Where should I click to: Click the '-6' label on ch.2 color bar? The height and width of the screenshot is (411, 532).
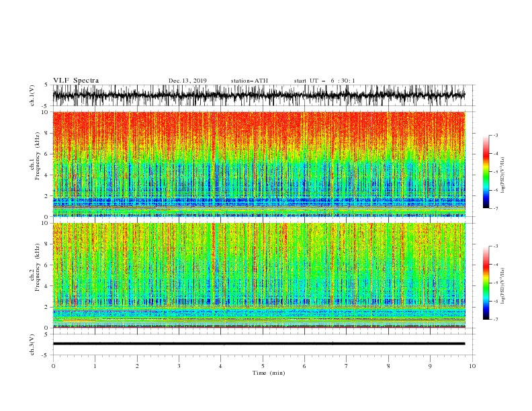495,301
